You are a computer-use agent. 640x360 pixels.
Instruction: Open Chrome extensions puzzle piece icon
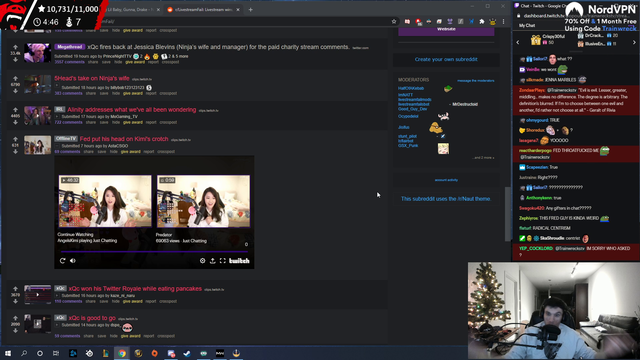(482, 21)
